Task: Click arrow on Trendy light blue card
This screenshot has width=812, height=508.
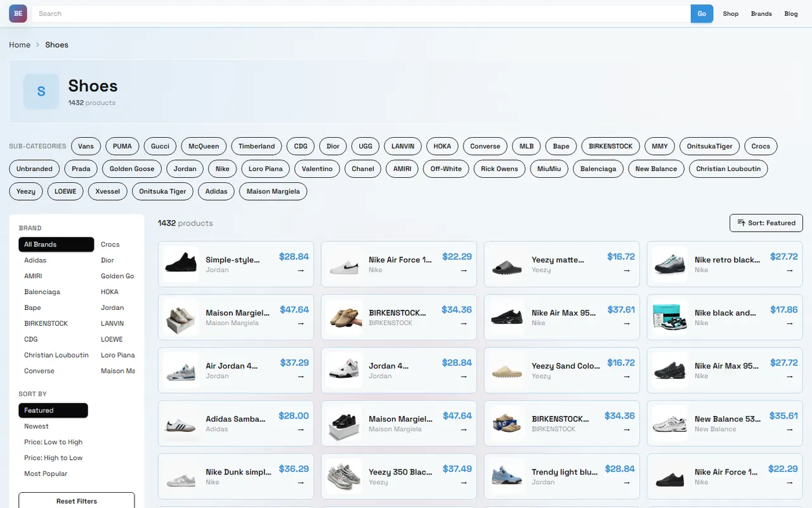Action: coord(627,482)
